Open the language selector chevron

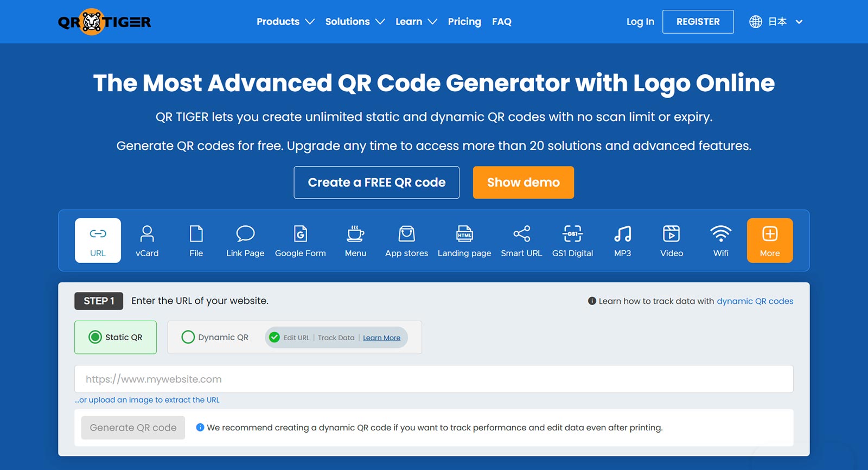tap(799, 22)
